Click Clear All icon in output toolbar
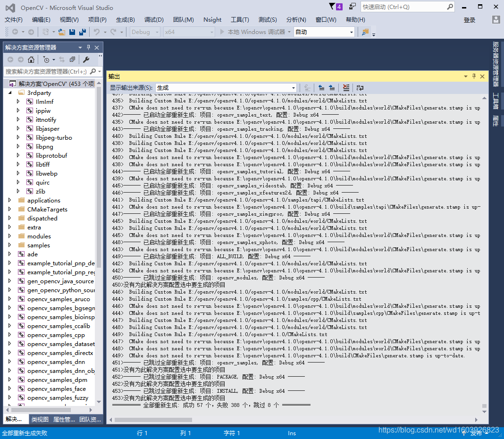504x439 pixels. pyautogui.click(x=346, y=87)
